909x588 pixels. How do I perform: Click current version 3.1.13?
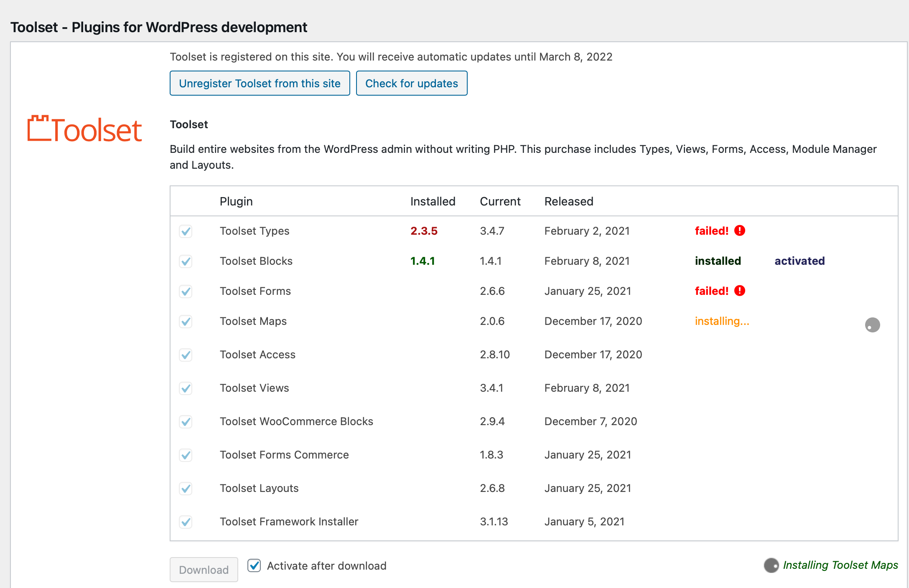click(494, 522)
